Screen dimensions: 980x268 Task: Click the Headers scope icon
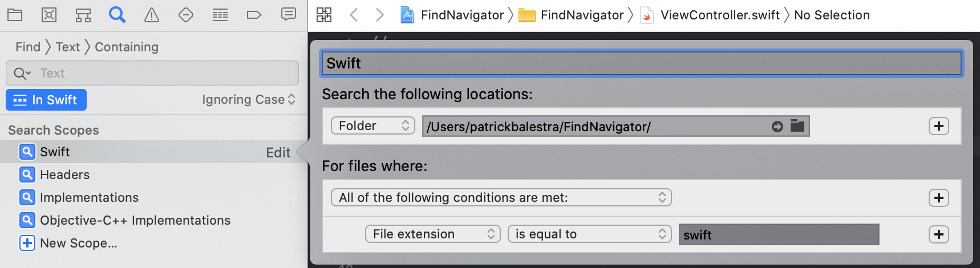(27, 174)
